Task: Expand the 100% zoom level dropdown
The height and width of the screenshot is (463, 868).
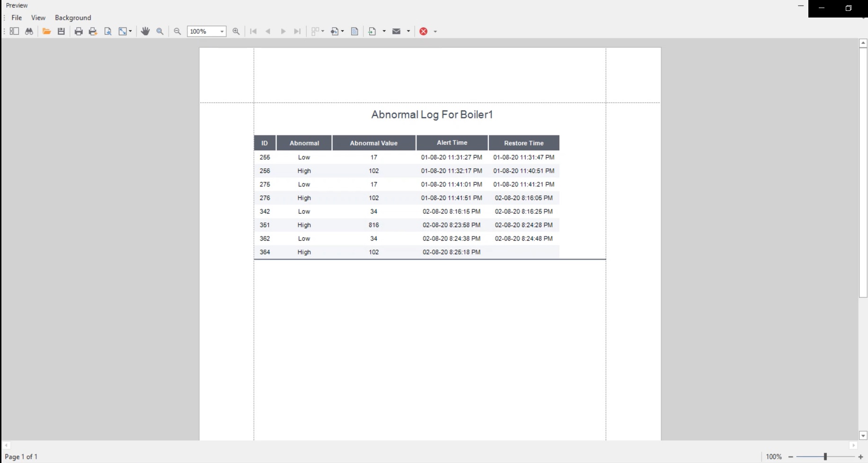Action: (221, 31)
